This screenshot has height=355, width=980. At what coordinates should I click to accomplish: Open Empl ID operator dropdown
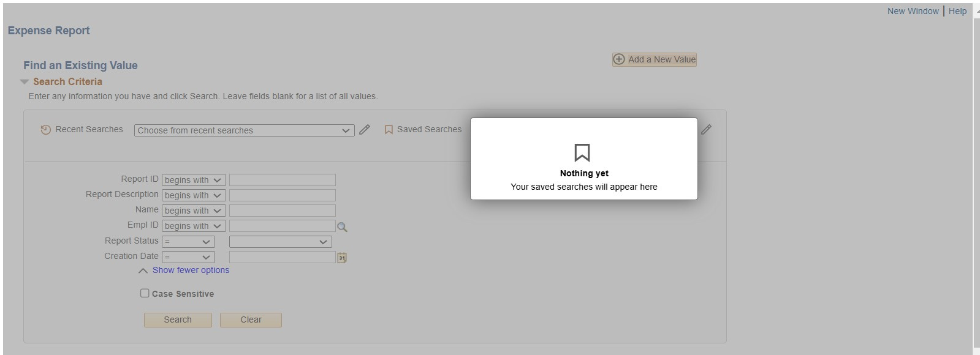[194, 226]
